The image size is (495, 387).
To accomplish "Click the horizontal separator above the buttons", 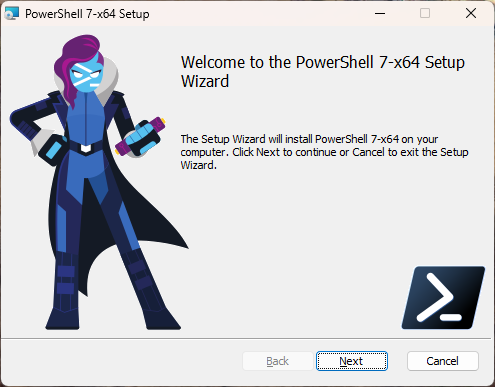I will pyautogui.click(x=246, y=339).
